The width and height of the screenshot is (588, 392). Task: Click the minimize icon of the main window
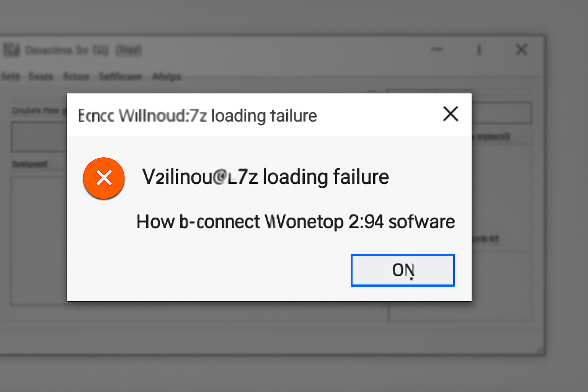tap(436, 49)
